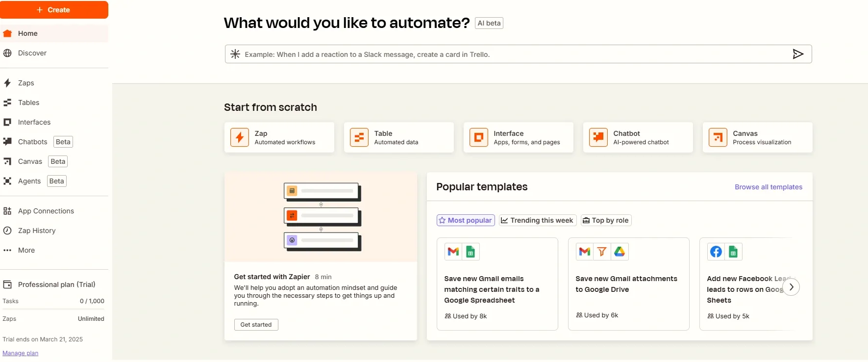868x362 pixels.
Task: Switch to Trending this week filter
Action: coord(538,220)
